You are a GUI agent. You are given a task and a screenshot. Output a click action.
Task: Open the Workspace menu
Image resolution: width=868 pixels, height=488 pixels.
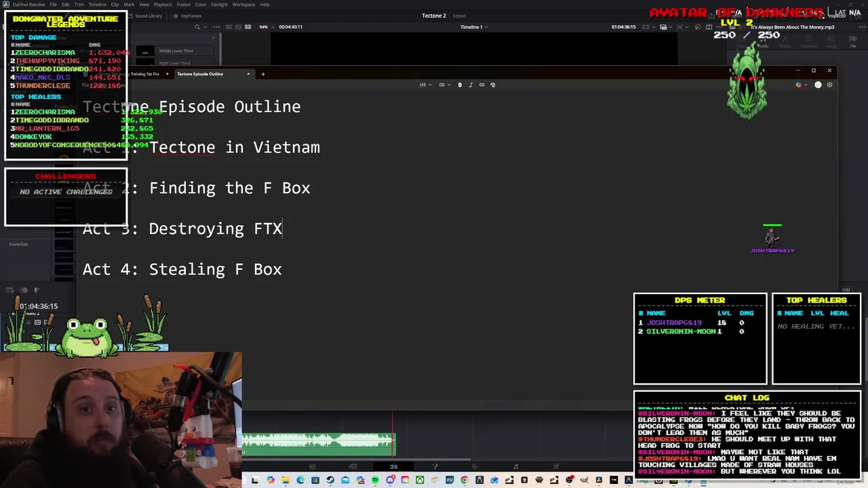pos(243,4)
